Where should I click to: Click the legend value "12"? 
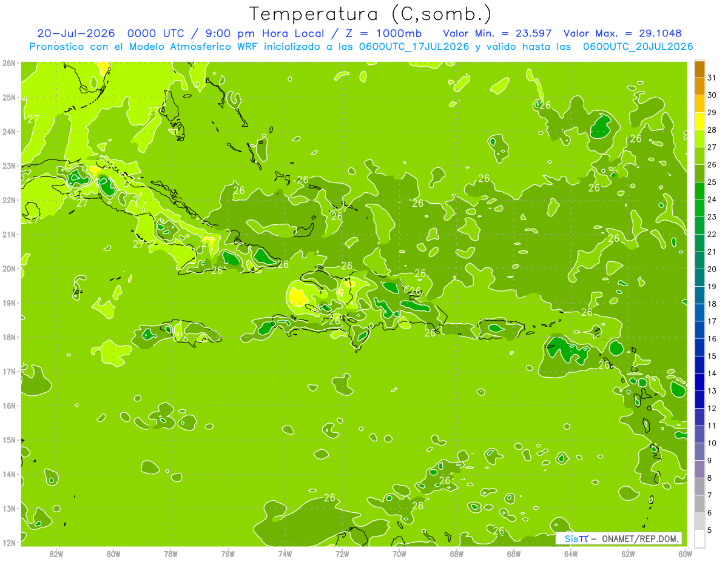click(x=712, y=409)
